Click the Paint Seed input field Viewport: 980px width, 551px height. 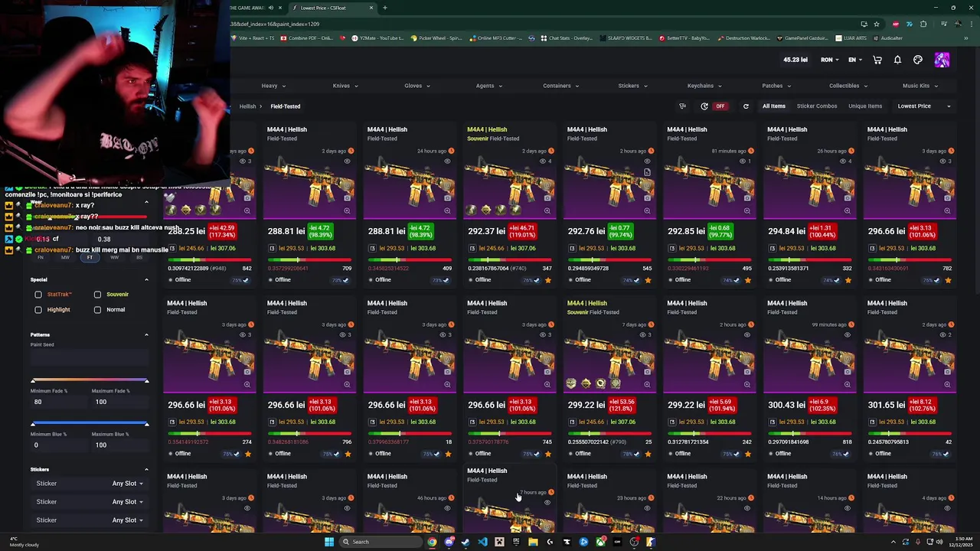[90, 357]
